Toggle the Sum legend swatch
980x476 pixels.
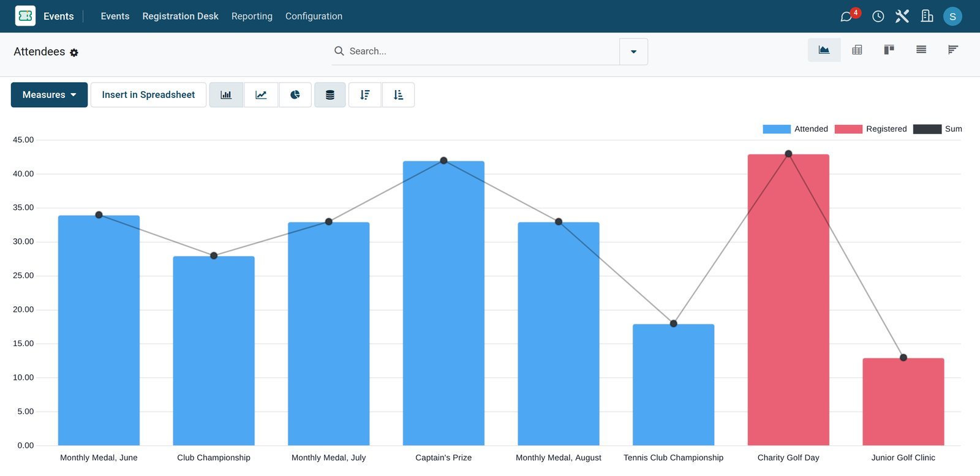coord(927,129)
